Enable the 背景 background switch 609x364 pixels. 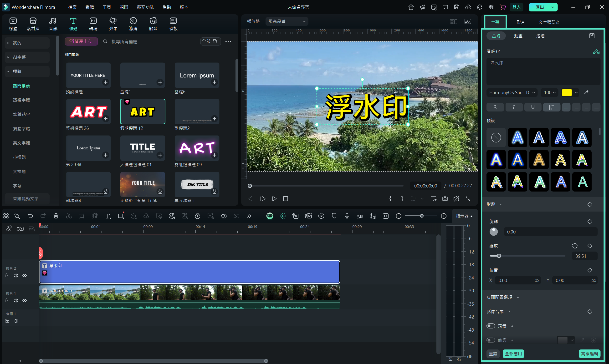point(491,325)
